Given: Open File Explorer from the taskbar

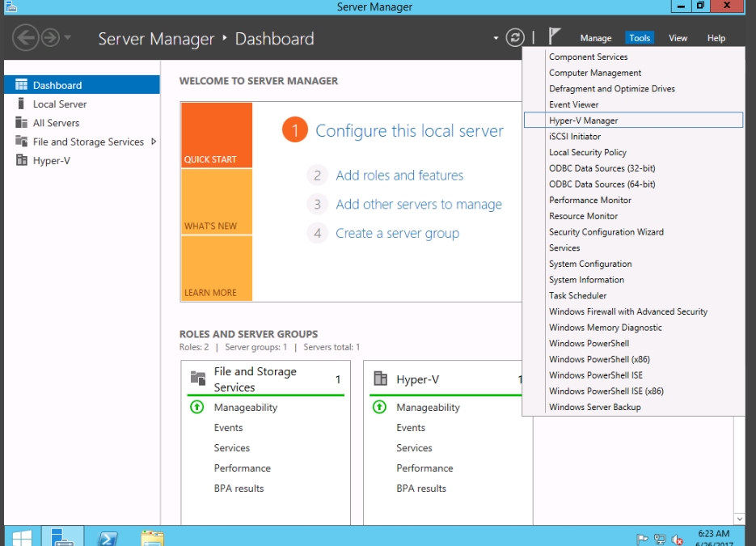Looking at the screenshot, I should (x=152, y=538).
